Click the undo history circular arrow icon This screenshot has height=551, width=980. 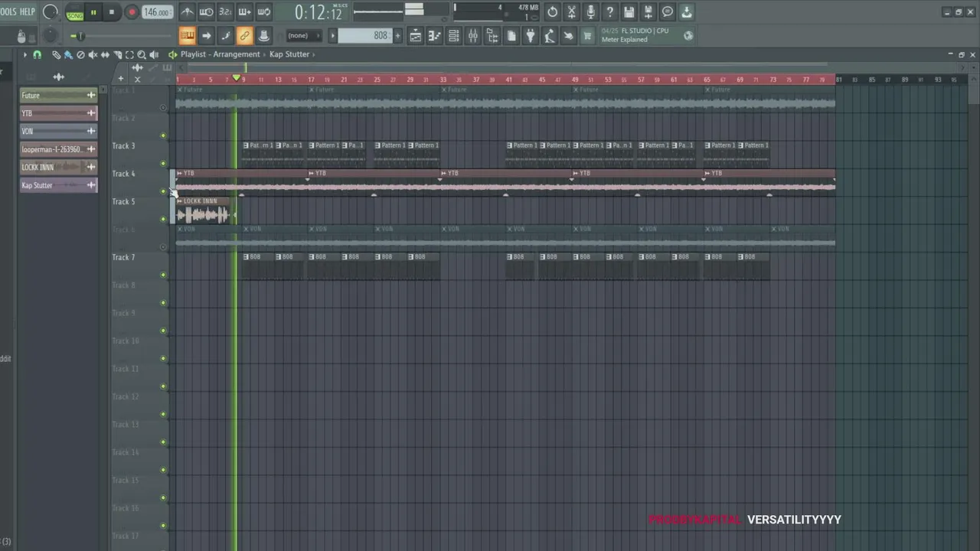[552, 12]
